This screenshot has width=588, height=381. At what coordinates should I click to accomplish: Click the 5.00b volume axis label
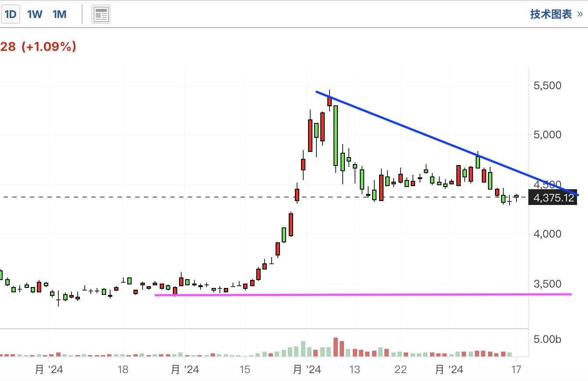pos(547,339)
